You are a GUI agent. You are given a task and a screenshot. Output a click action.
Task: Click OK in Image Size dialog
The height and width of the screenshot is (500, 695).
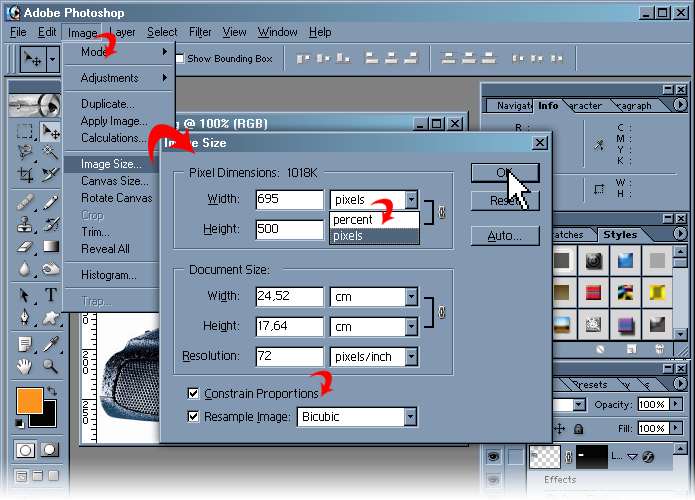coord(505,172)
